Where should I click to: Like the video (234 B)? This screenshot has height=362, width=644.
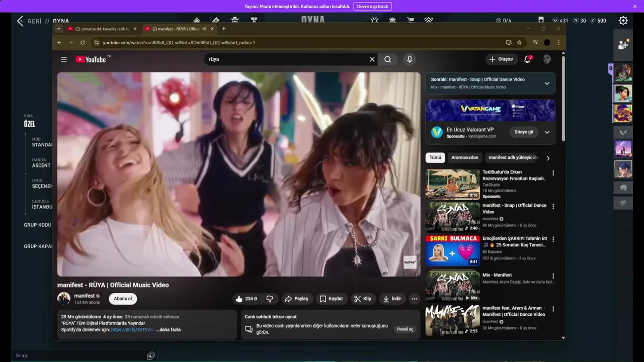click(x=246, y=299)
